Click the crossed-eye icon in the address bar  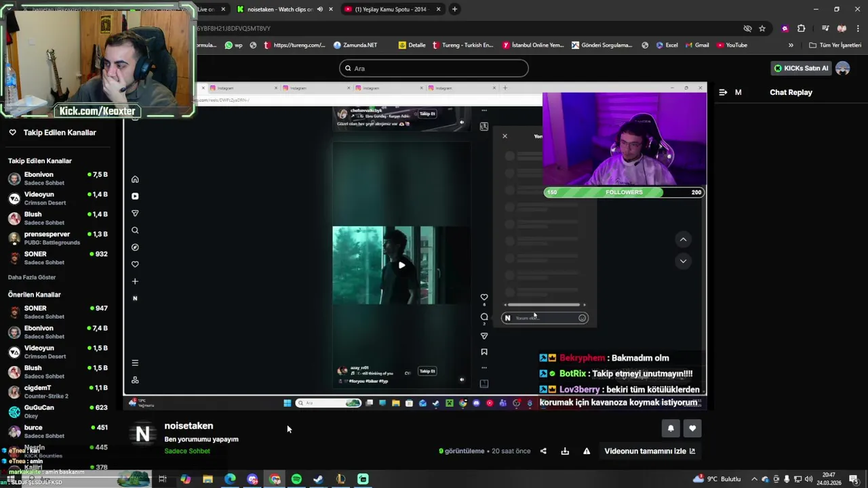747,28
